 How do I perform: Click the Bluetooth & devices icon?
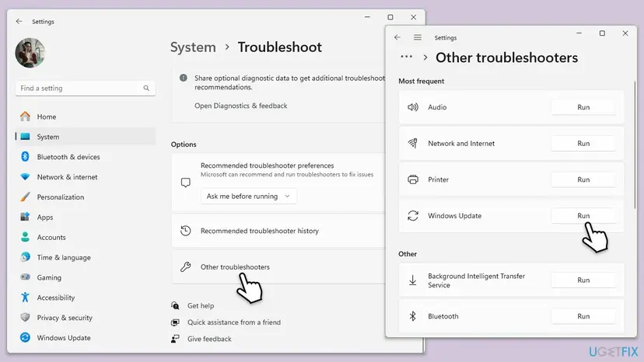point(25,157)
